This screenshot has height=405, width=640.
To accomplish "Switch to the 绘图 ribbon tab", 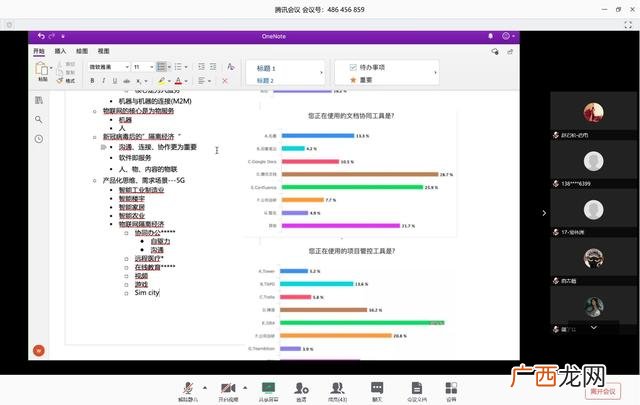I will pos(82,51).
